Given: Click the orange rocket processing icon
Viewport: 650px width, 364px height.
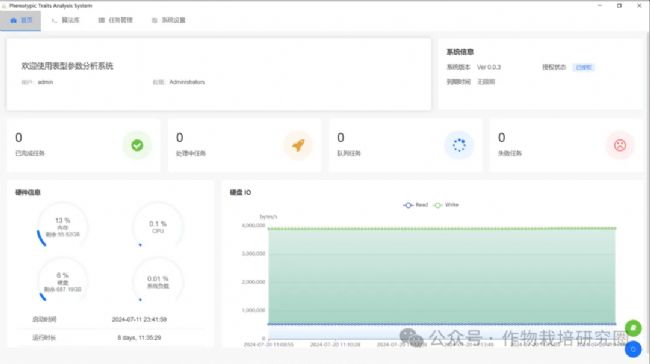Looking at the screenshot, I should click(x=298, y=145).
